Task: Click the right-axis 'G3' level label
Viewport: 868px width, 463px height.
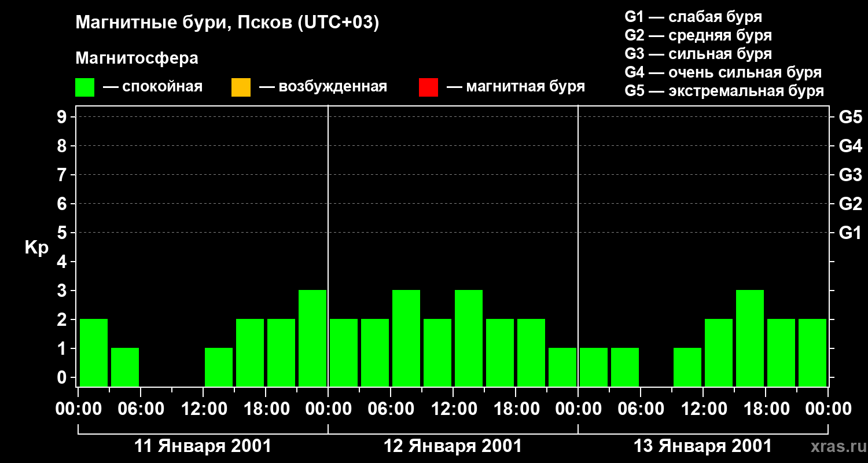Action: 851,175
